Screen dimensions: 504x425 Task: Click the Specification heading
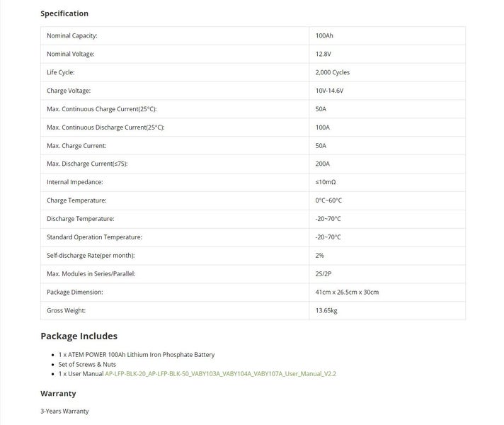64,13
